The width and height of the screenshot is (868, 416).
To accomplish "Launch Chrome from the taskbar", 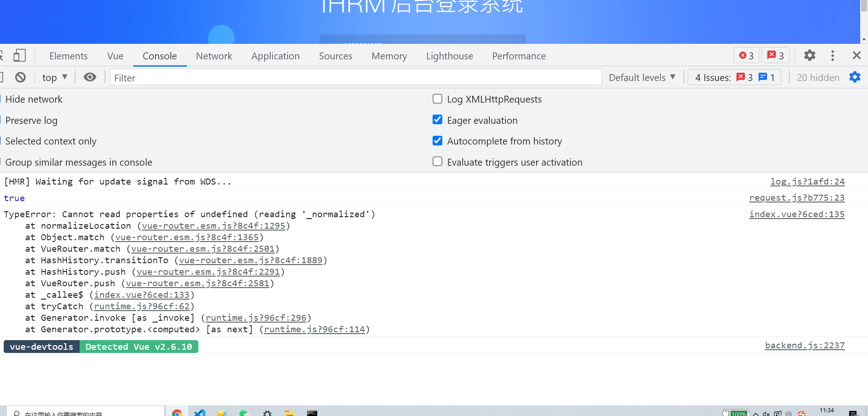I will pos(177,413).
